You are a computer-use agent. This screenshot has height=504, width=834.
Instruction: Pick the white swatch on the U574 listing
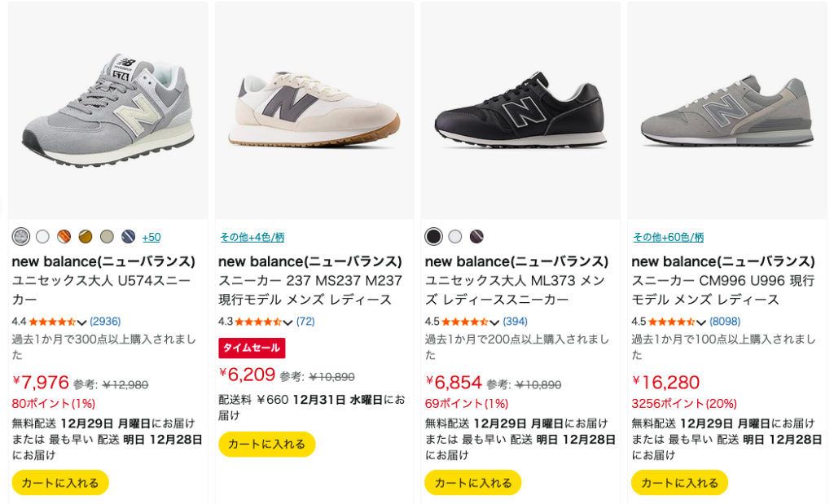[x=42, y=237]
